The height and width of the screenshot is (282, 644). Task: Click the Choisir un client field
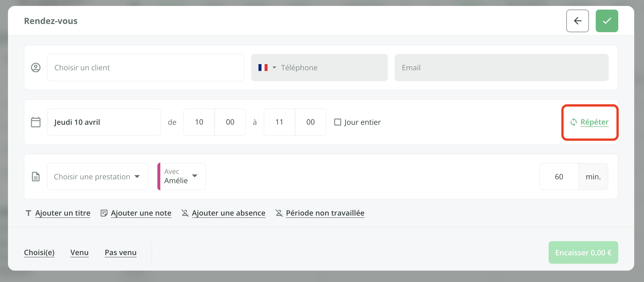tap(146, 68)
